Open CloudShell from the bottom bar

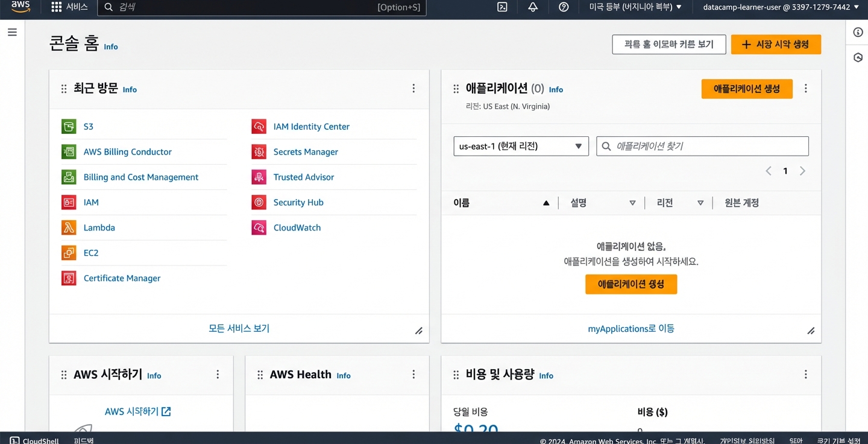[34, 440]
